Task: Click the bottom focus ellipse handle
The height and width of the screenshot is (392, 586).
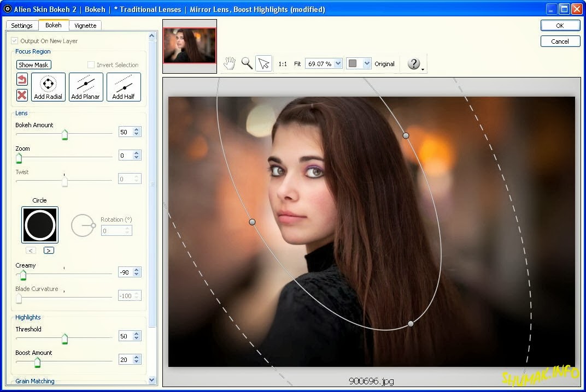Action: pos(411,324)
